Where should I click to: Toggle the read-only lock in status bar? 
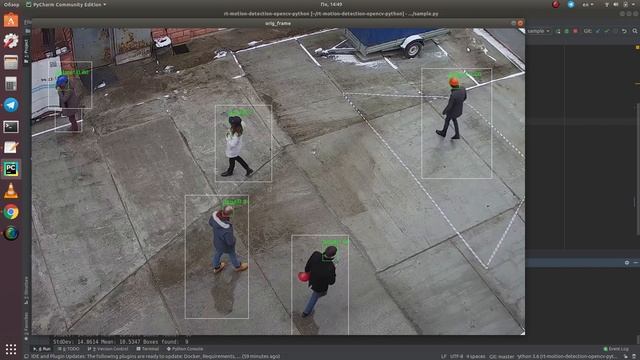[x=625, y=356]
